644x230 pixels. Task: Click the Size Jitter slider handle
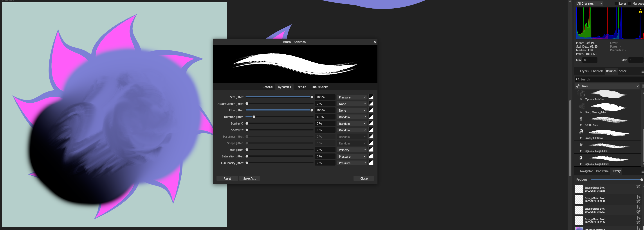[x=312, y=97]
